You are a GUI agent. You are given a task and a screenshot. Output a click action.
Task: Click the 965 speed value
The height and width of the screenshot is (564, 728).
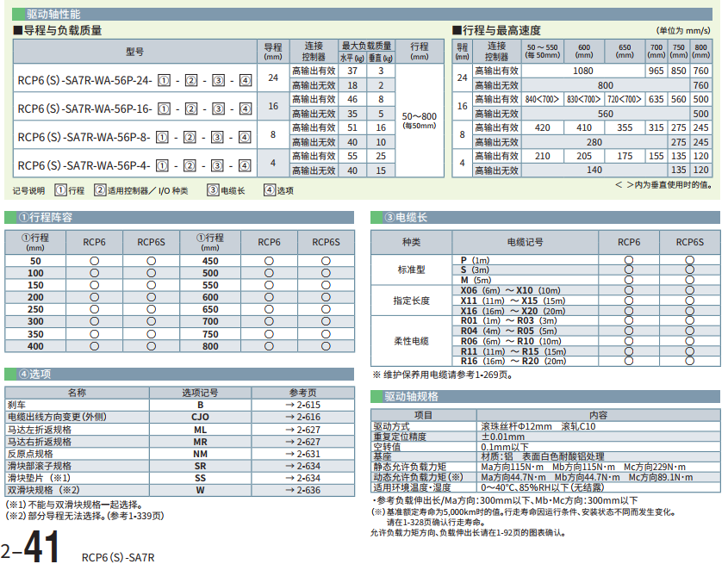(656, 71)
